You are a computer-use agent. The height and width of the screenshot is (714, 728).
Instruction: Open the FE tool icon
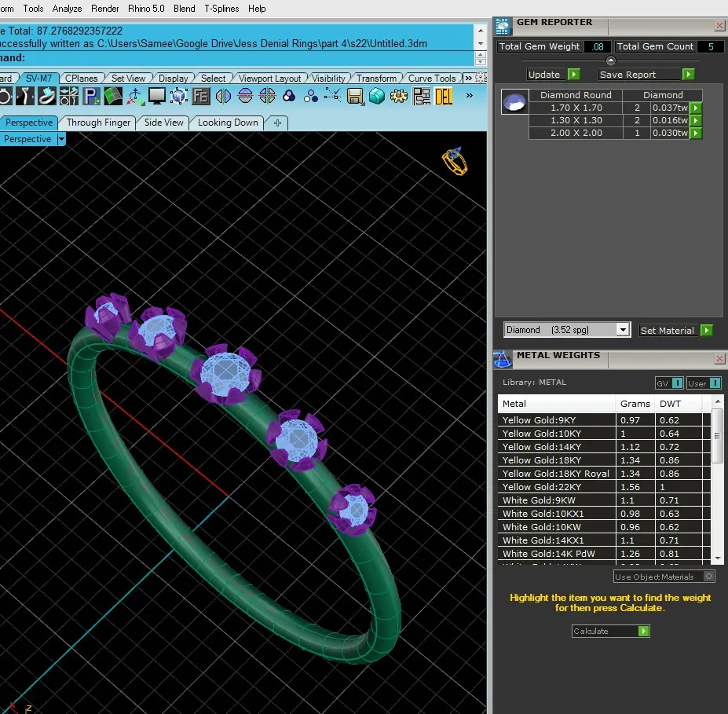point(201,96)
